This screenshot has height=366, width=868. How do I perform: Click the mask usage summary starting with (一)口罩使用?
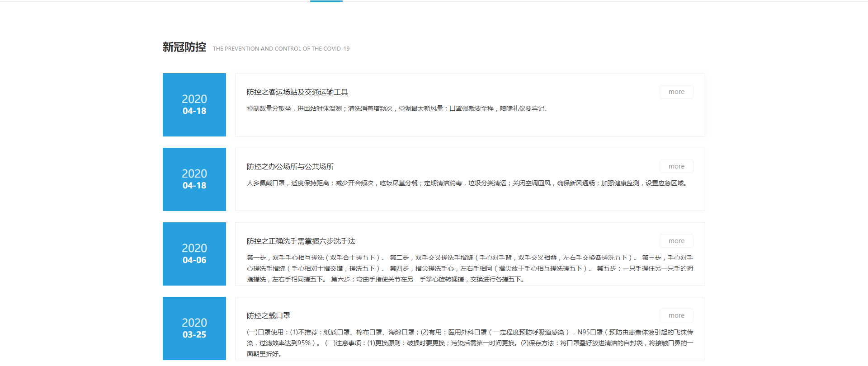point(469,343)
